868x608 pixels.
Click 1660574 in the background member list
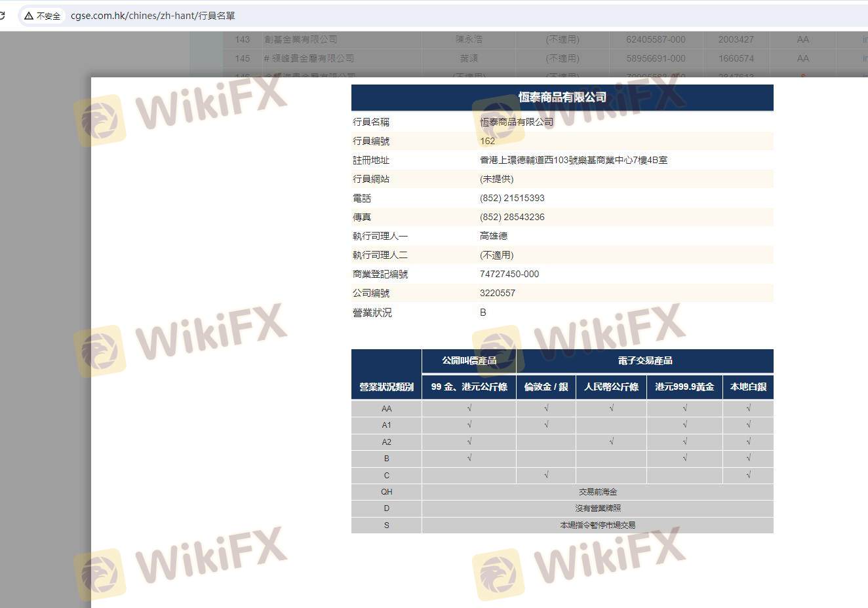click(736, 58)
